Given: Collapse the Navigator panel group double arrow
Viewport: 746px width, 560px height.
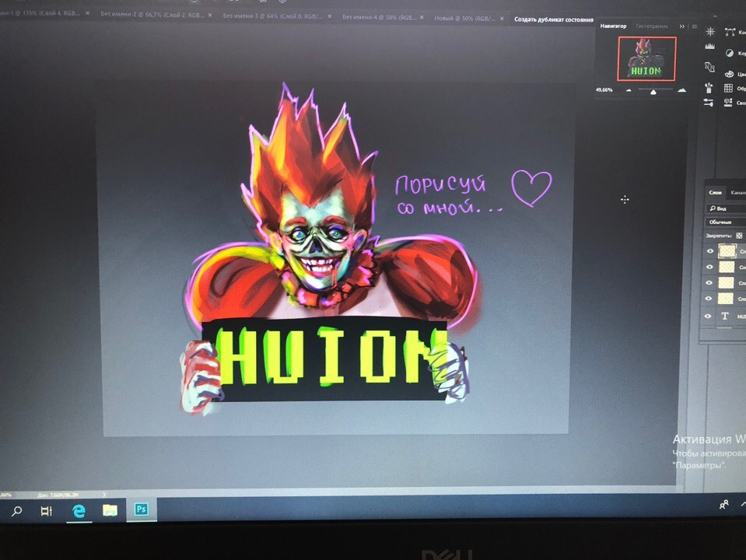Looking at the screenshot, I should pos(682,26).
